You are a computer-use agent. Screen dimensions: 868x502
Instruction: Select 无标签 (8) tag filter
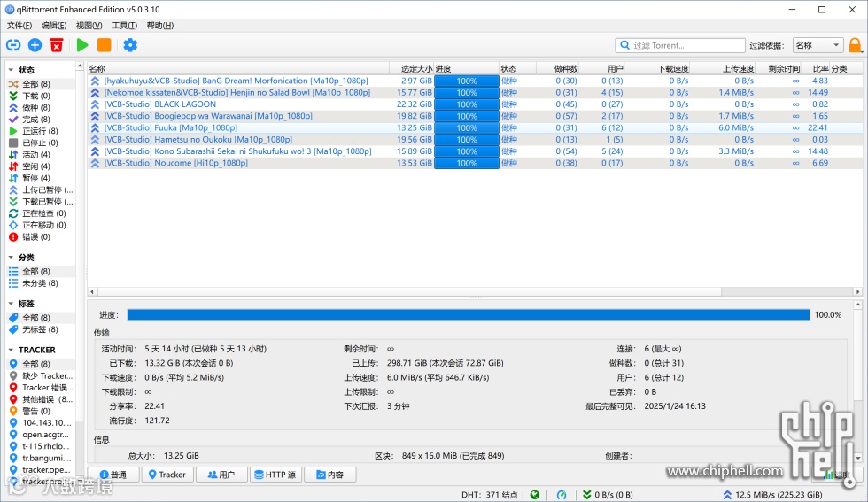tap(34, 329)
